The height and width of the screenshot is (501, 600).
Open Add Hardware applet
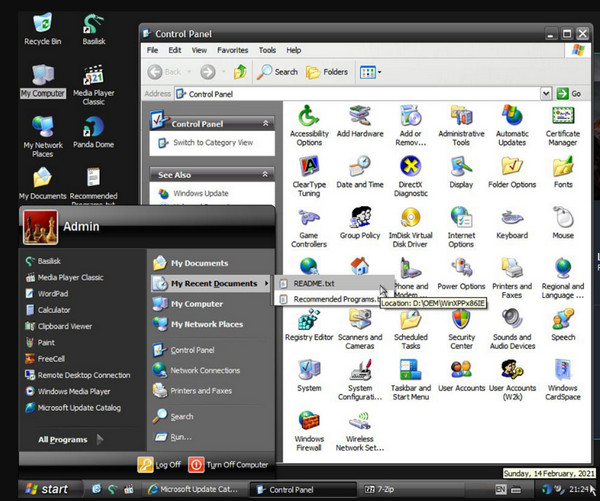[360, 121]
